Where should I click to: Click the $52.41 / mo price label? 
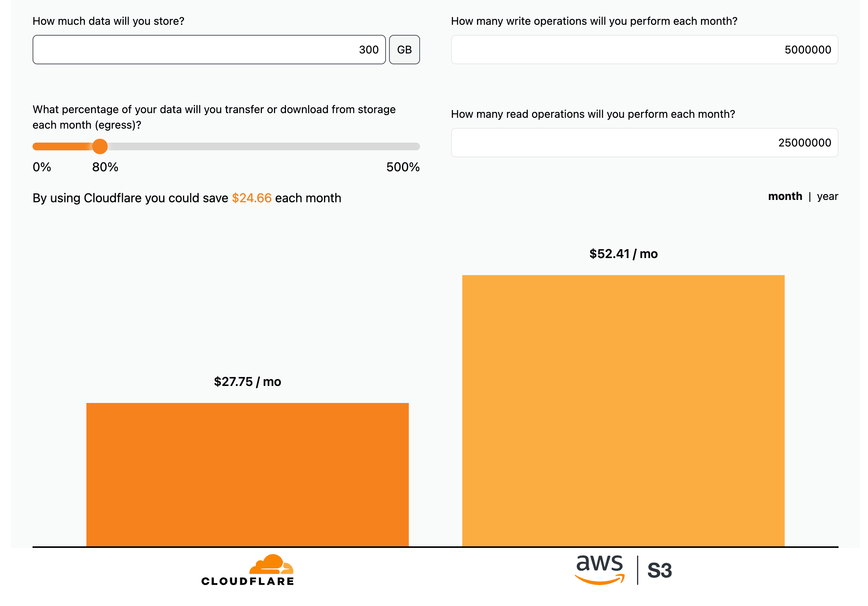tap(623, 254)
